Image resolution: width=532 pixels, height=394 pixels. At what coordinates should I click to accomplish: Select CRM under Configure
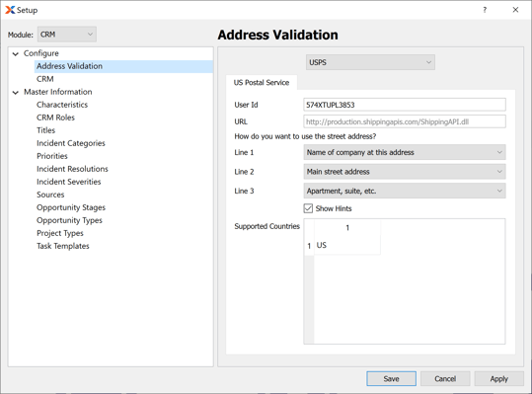click(x=45, y=79)
